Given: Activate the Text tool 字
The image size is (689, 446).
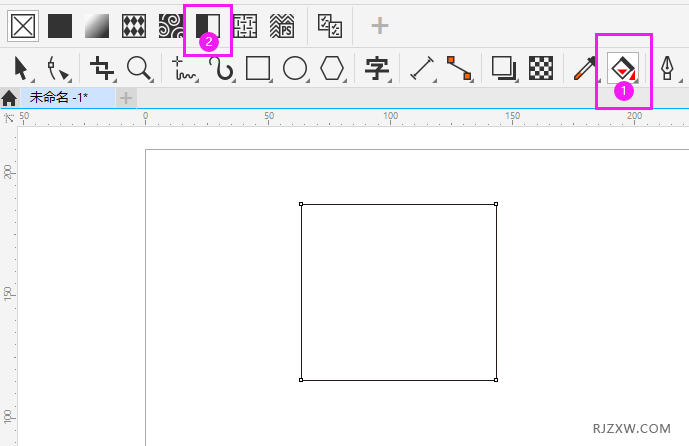Looking at the screenshot, I should point(377,69).
